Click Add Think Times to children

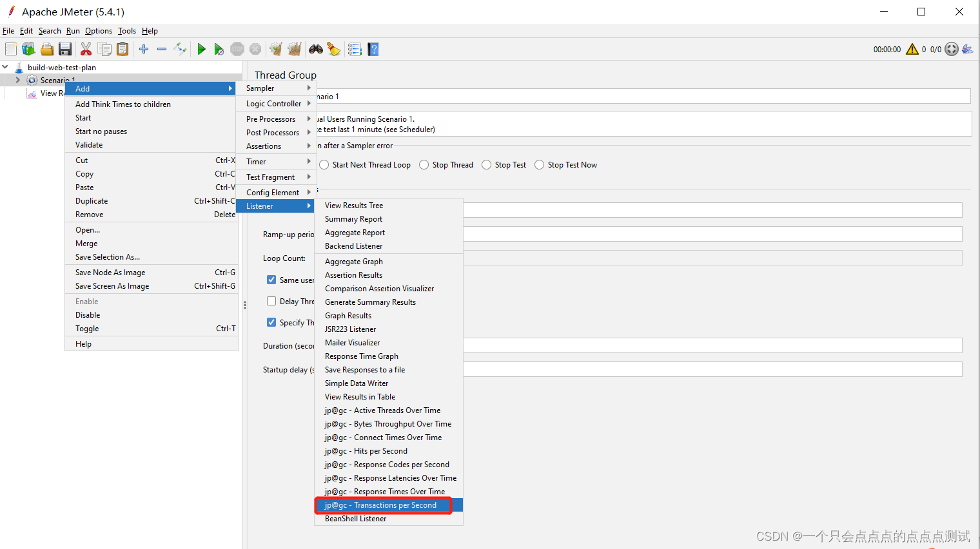(x=152, y=104)
